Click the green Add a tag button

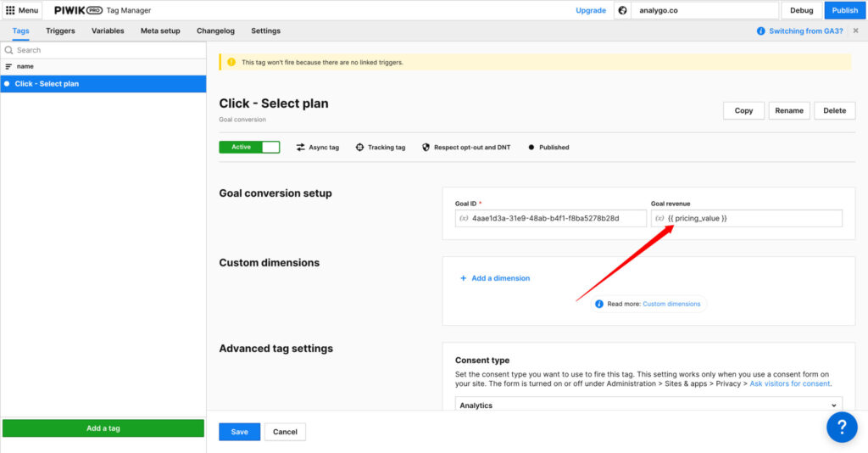click(x=103, y=428)
